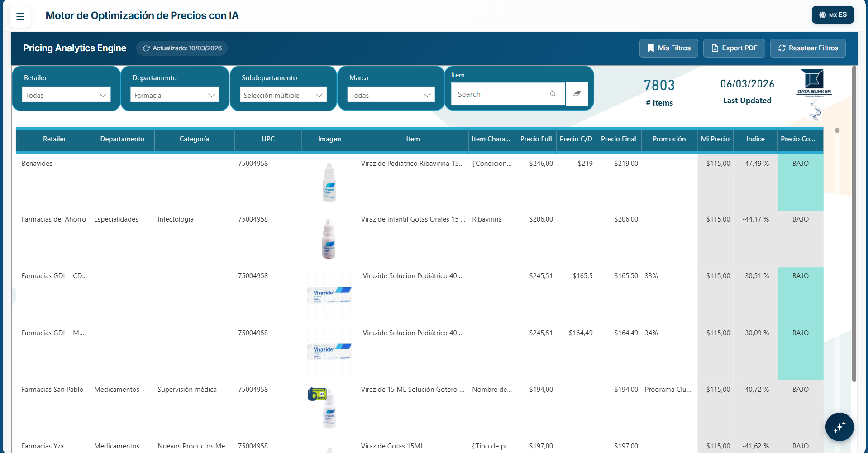The height and width of the screenshot is (453, 868).
Task: Click Farmacias Yza retailer cell
Action: [x=43, y=446]
